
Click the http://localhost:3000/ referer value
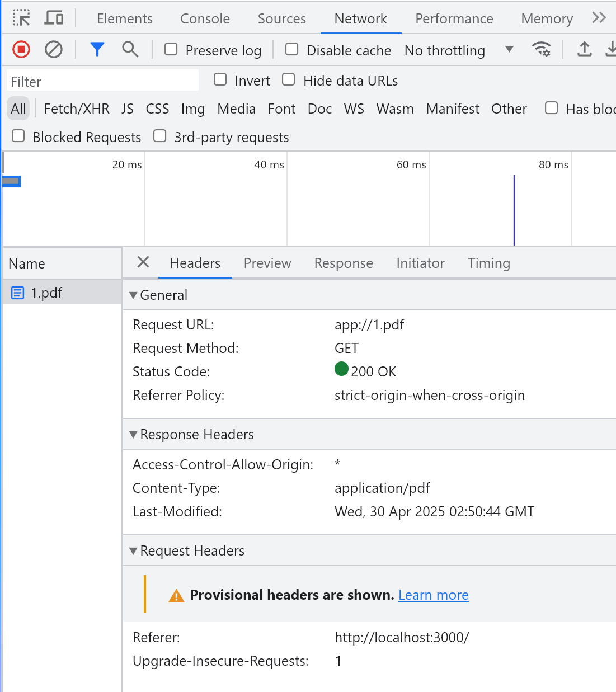point(402,637)
